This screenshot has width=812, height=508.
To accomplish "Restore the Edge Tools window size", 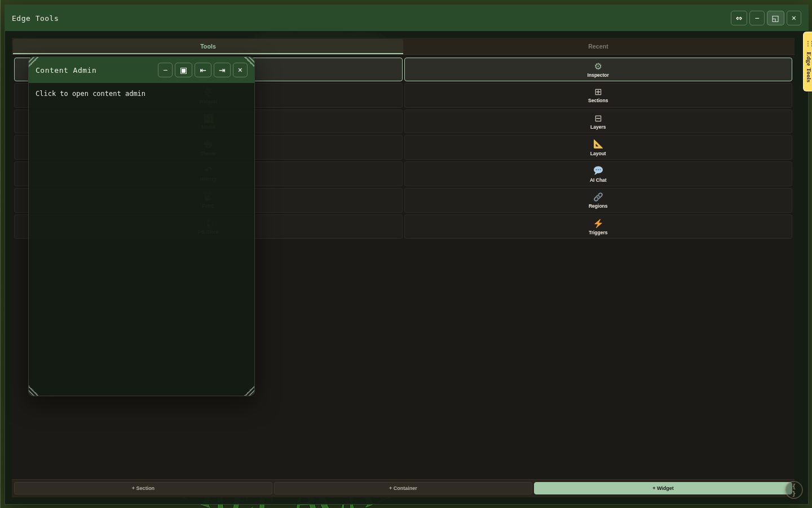I will pyautogui.click(x=775, y=18).
